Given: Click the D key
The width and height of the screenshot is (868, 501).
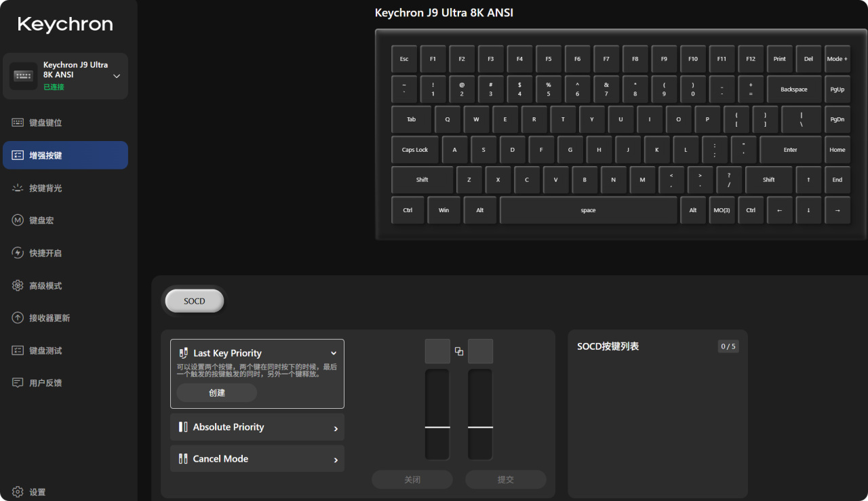Looking at the screenshot, I should (513, 150).
